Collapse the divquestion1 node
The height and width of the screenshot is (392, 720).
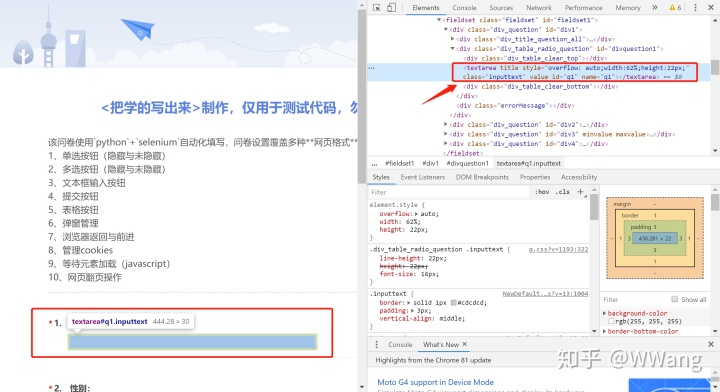453,49
